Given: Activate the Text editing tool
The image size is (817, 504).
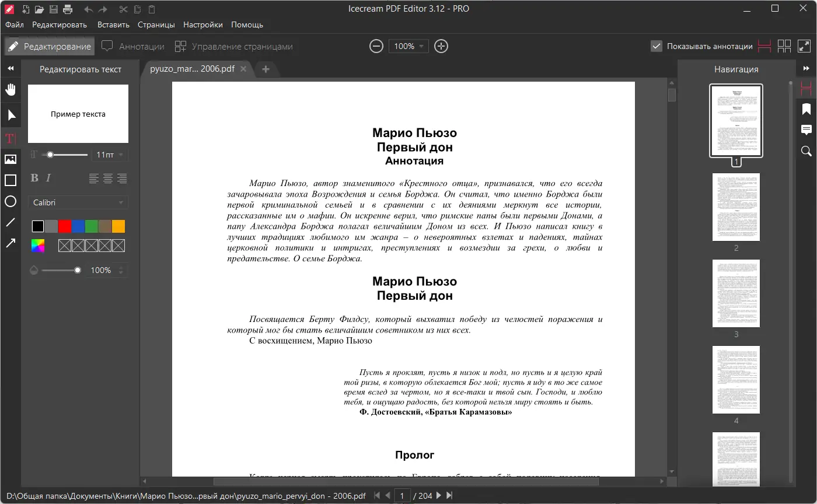Looking at the screenshot, I should coord(11,138).
